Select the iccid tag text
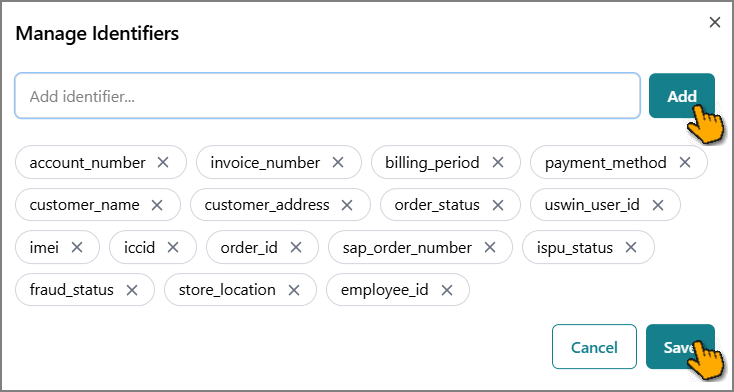The image size is (734, 392). pyautogui.click(x=139, y=247)
